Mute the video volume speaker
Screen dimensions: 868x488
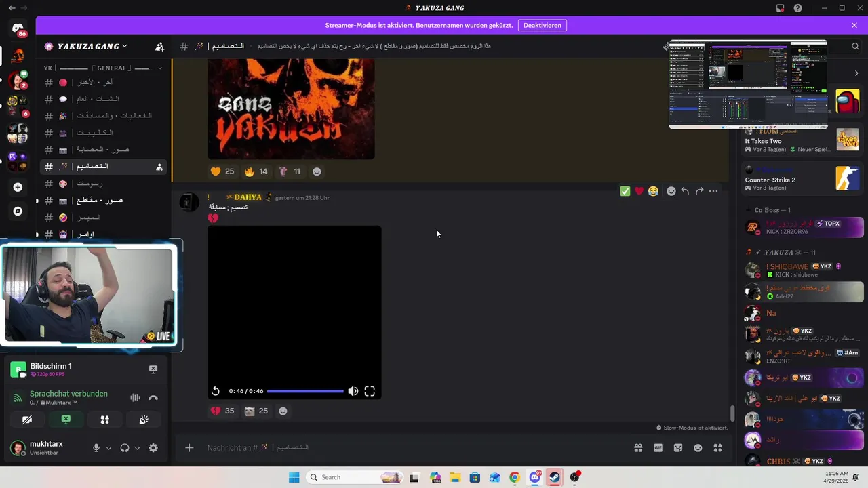pos(353,391)
